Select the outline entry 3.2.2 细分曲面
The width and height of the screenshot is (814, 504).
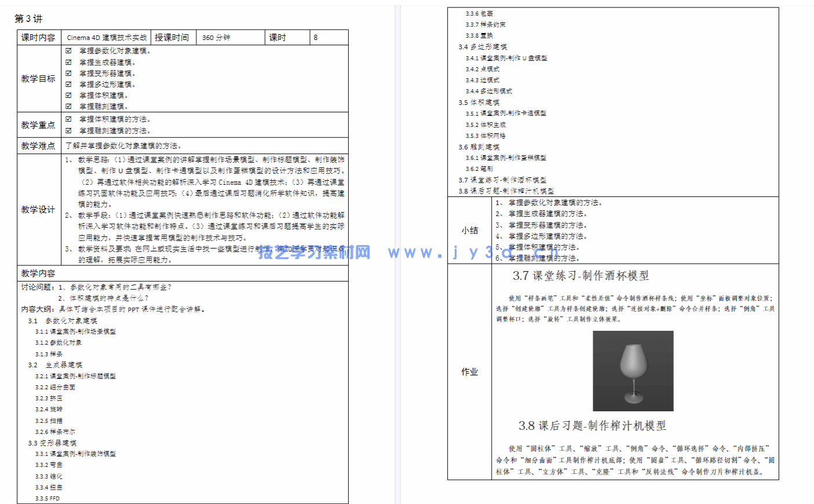point(55,387)
